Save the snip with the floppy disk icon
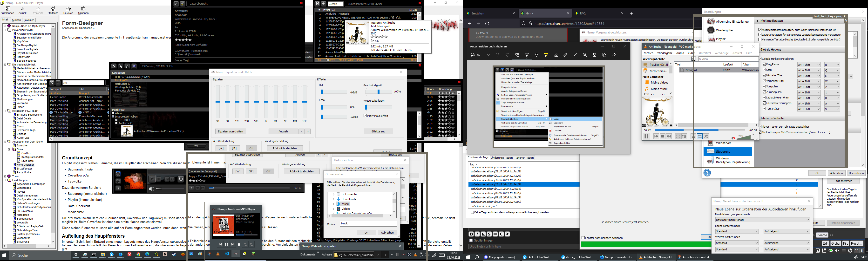Image resolution: width=868 pixels, height=261 pixels. [x=595, y=55]
